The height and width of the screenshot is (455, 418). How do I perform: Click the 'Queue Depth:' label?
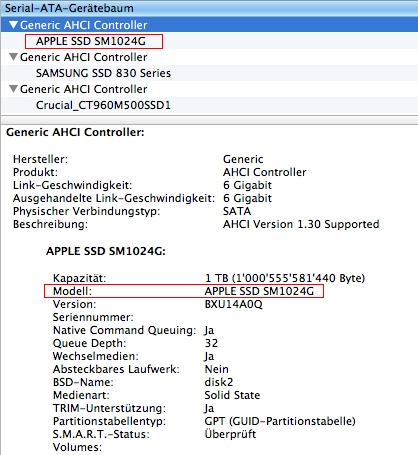click(x=90, y=343)
